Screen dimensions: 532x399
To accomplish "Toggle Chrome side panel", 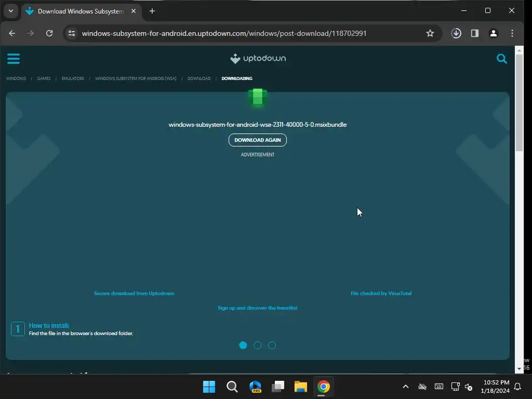I will tap(475, 33).
